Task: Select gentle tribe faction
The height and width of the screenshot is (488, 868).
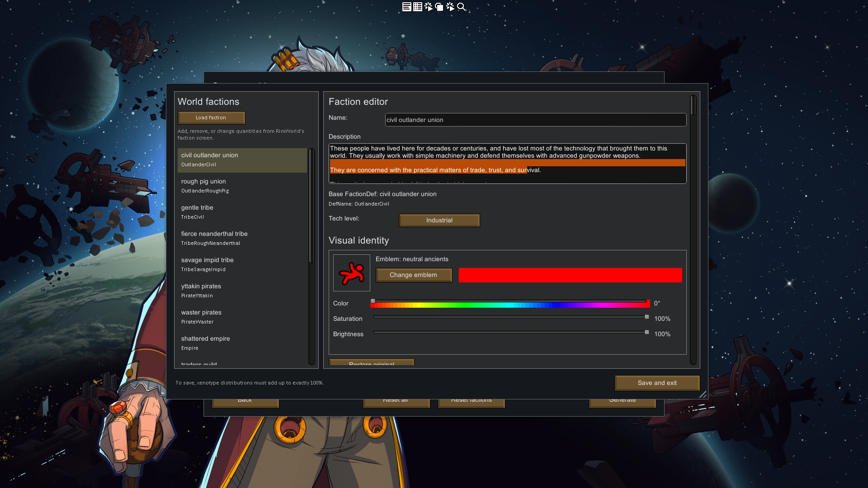Action: 242,212
